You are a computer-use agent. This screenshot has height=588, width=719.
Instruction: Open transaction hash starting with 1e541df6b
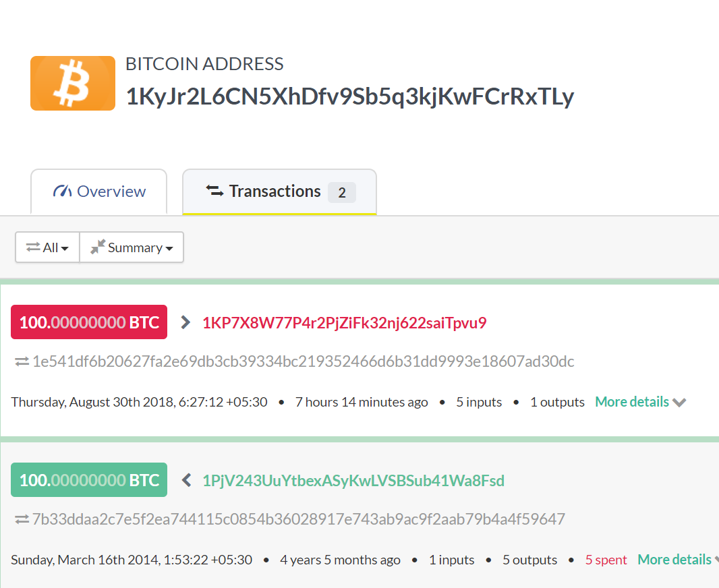(304, 362)
